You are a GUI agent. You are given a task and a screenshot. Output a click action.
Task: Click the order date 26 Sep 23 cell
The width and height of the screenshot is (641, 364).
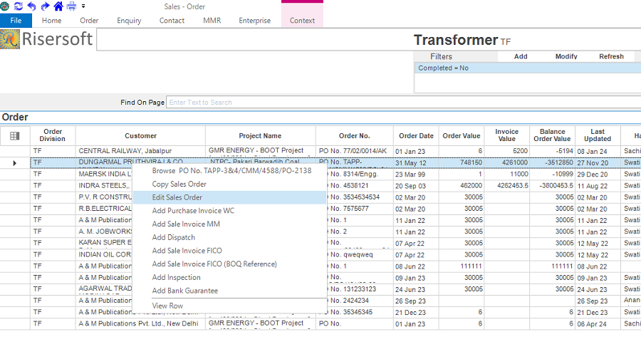pos(416,301)
